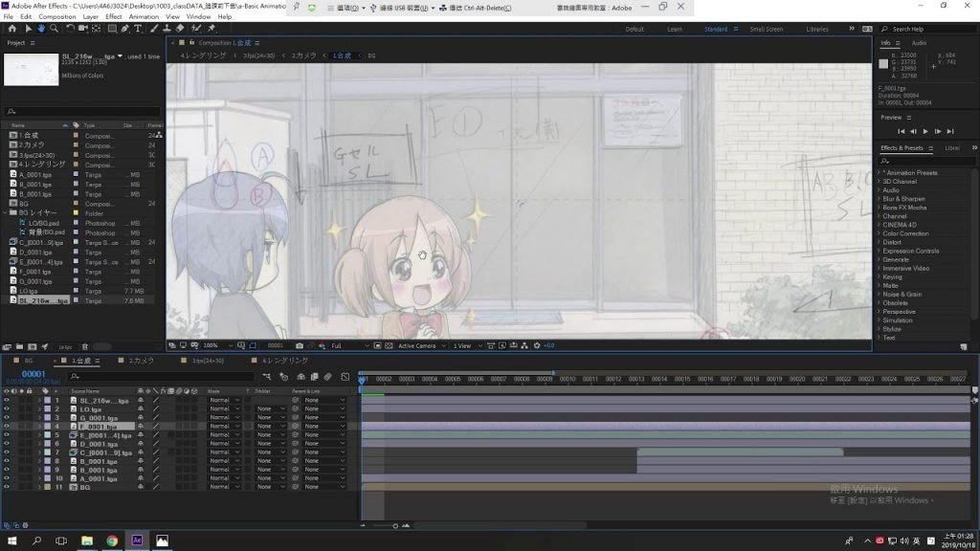Select the Rotation tool

tap(70, 29)
